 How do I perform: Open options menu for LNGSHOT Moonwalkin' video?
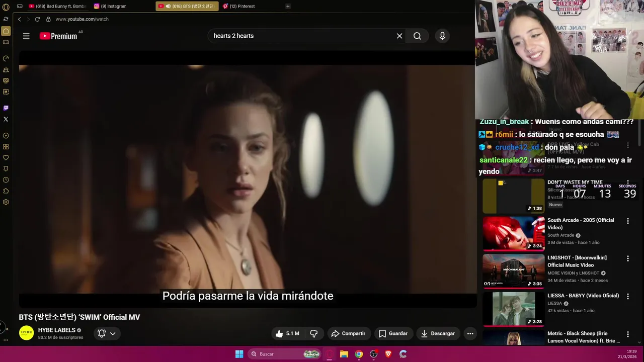628,258
